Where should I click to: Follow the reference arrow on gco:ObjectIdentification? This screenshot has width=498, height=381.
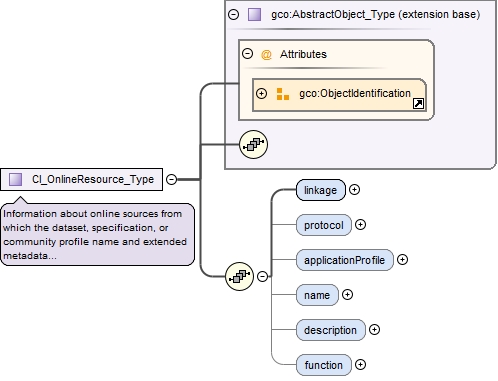tap(418, 104)
